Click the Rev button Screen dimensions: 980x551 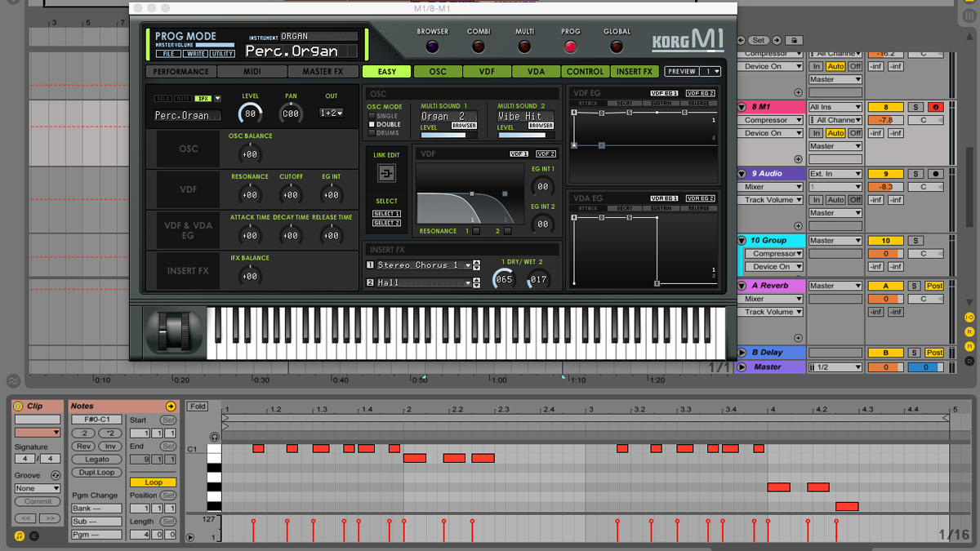click(83, 447)
